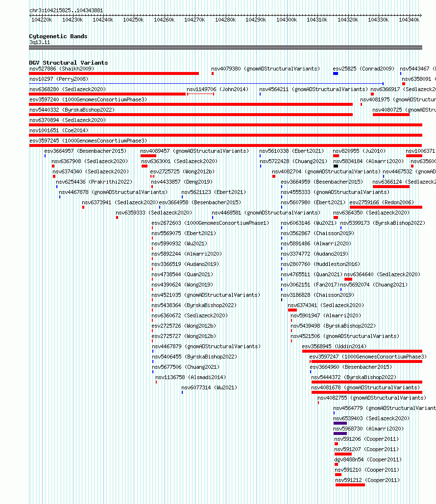This screenshot has height=504, width=436.
Task: Click the 104270k ruler tick label
Action: click(194, 20)
